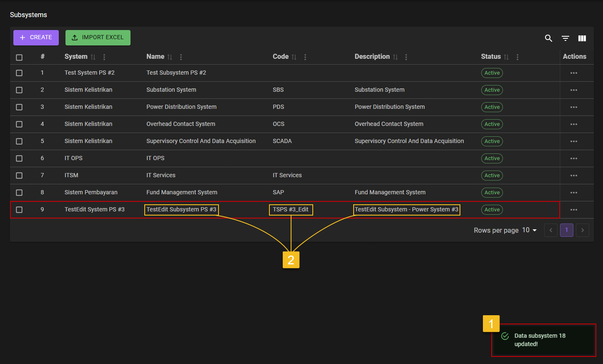603x364 pixels.
Task: Click the filter icon near the search icon
Action: tap(565, 38)
